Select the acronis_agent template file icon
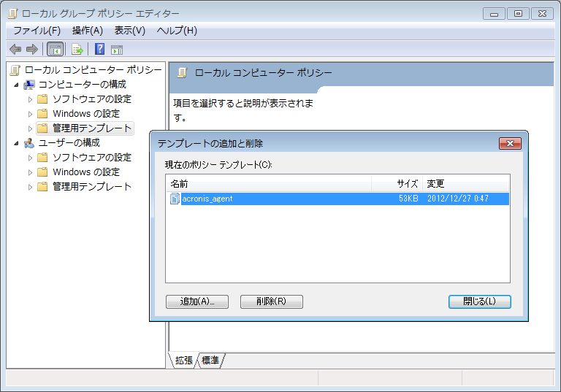This screenshot has height=392, width=561. [175, 199]
